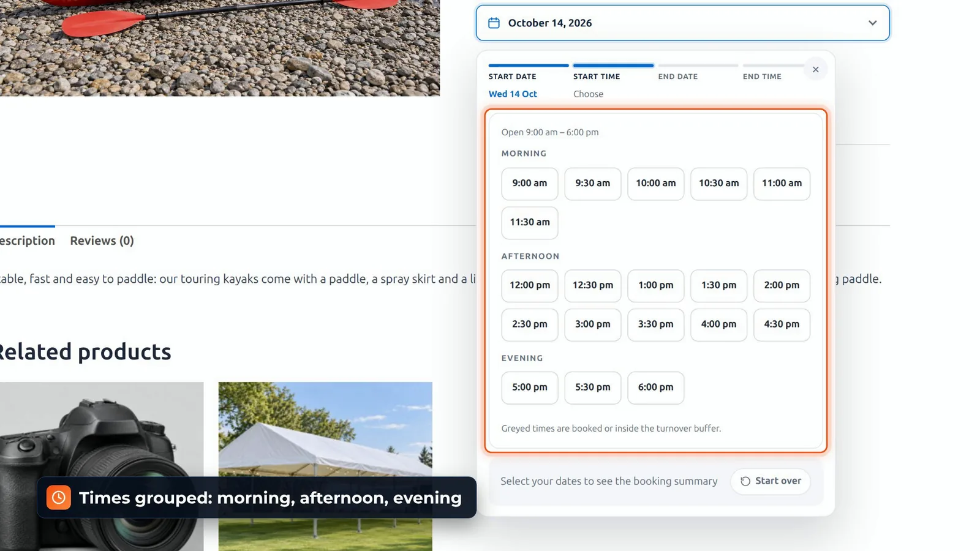This screenshot has height=551, width=980.
Task: Select the 9:00 am time slot
Action: point(530,184)
